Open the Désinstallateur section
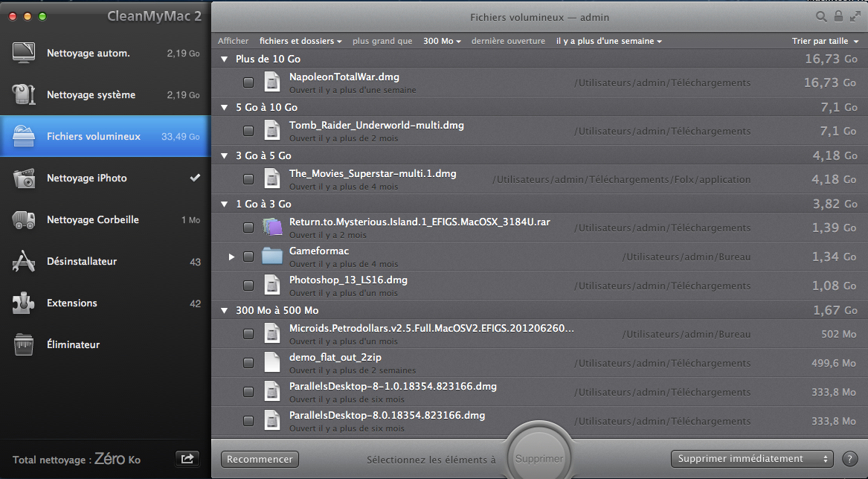The height and width of the screenshot is (479, 868). coord(105,261)
